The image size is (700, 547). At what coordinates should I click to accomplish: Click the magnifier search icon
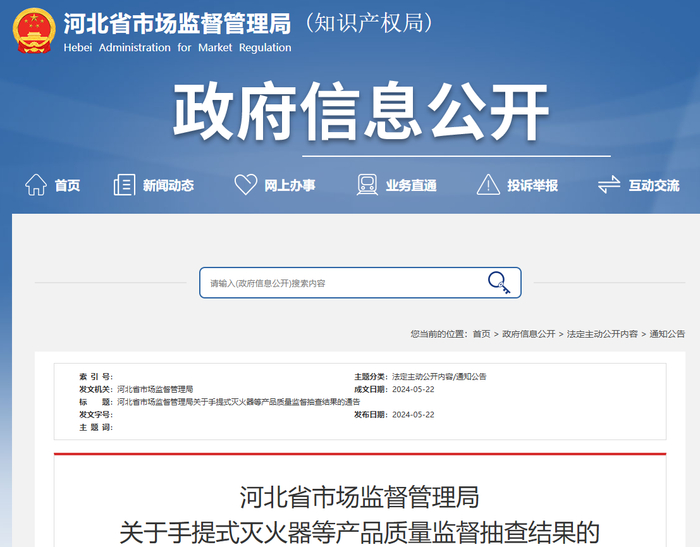[499, 283]
